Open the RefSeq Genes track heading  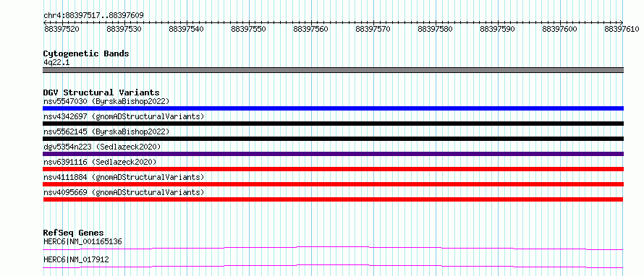74,233
